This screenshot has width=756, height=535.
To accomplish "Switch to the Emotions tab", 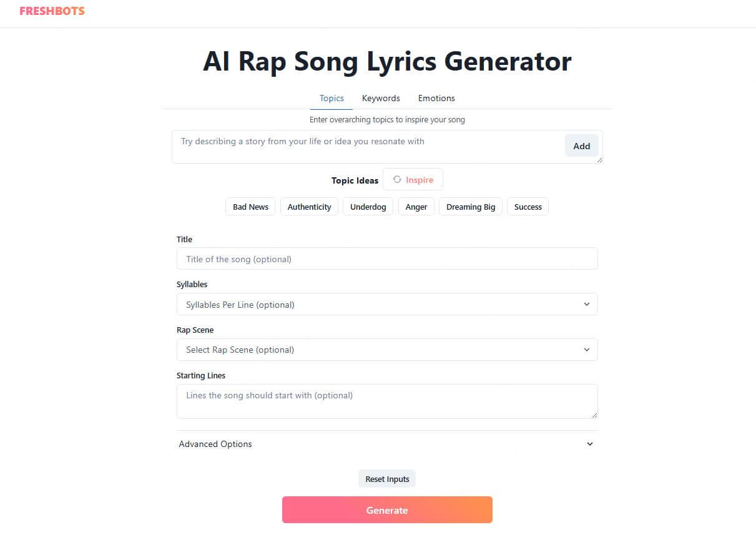I will [436, 98].
